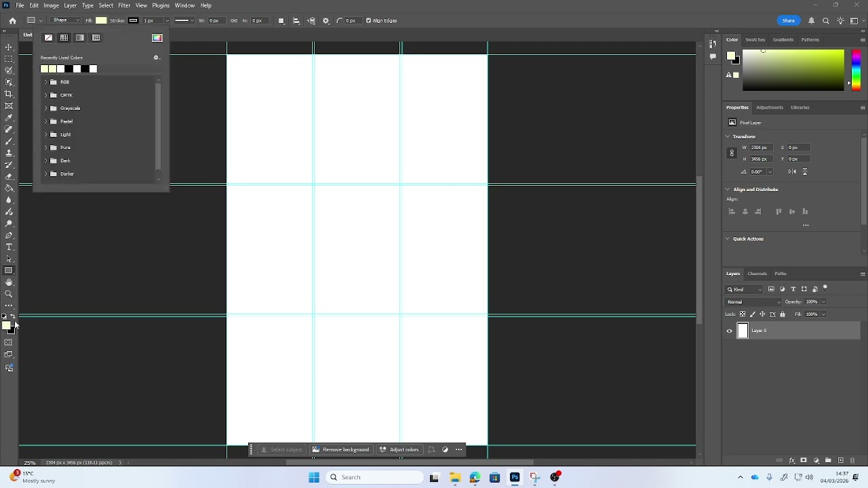Select the Frame tool

pos(9,106)
